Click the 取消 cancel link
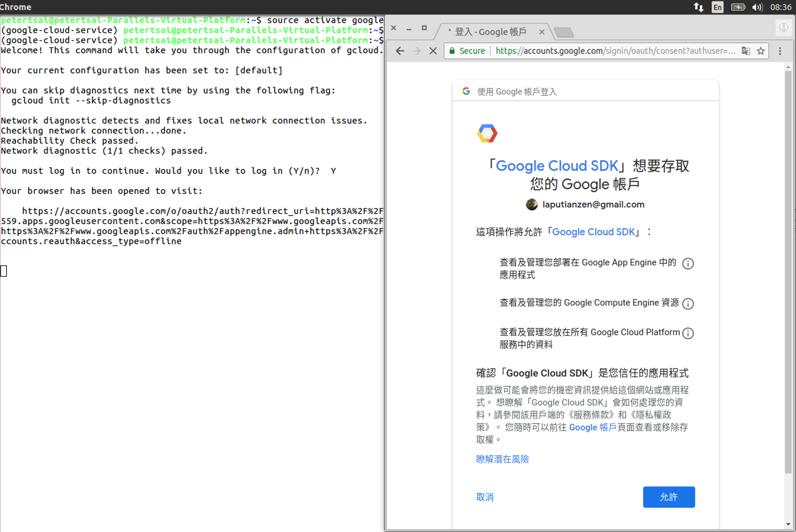The image size is (796, 532). click(x=484, y=497)
